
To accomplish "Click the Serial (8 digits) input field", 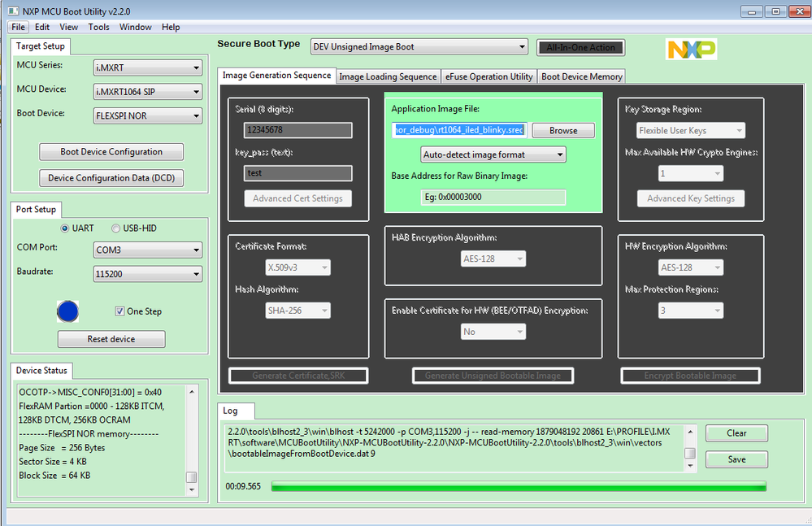I will click(x=297, y=130).
